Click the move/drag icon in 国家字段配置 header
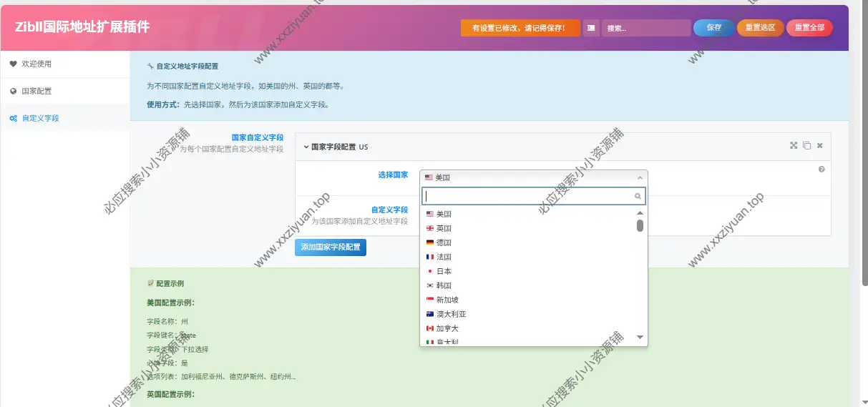This screenshot has width=868, height=407. (x=793, y=145)
